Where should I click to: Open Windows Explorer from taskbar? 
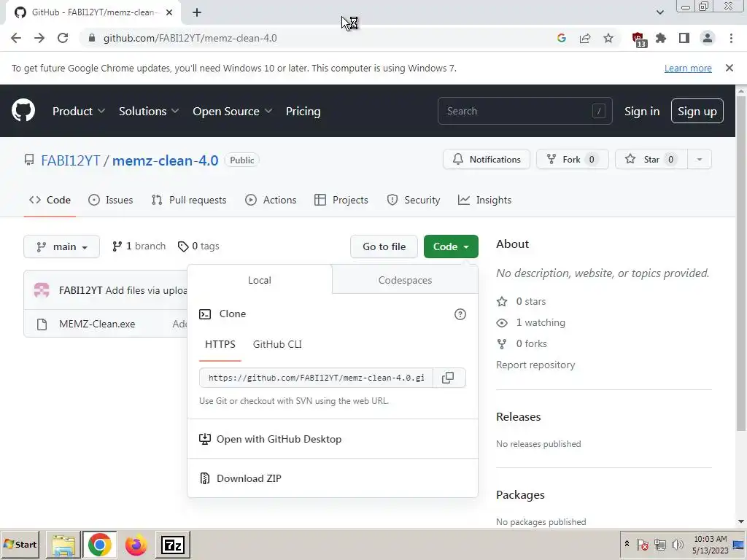(63, 544)
